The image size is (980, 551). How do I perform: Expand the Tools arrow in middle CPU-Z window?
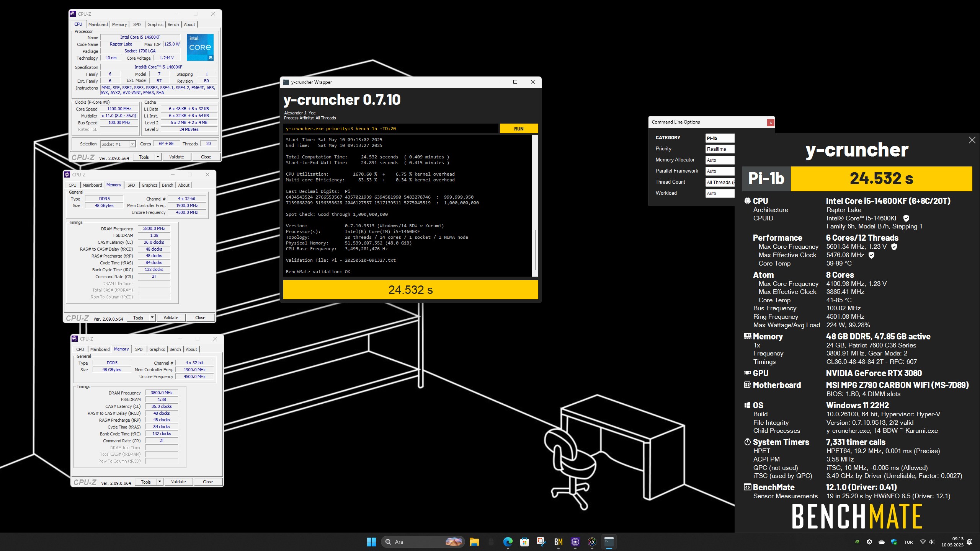click(x=152, y=318)
